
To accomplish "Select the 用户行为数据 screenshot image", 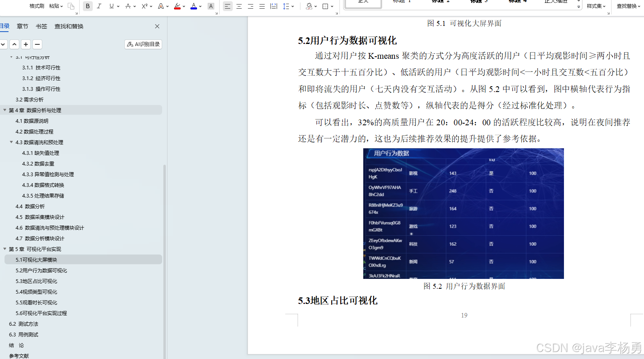I will (x=463, y=214).
